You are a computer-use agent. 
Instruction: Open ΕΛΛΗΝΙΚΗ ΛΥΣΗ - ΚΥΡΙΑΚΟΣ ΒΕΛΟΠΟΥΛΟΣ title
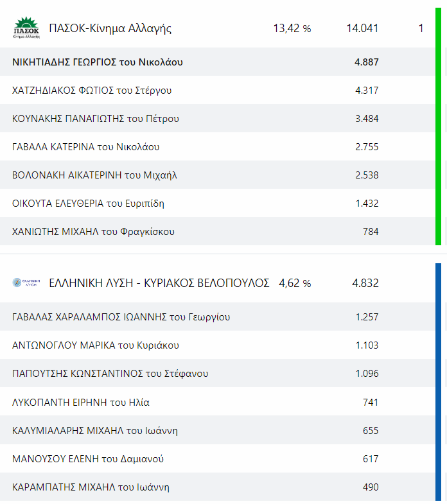(x=159, y=283)
